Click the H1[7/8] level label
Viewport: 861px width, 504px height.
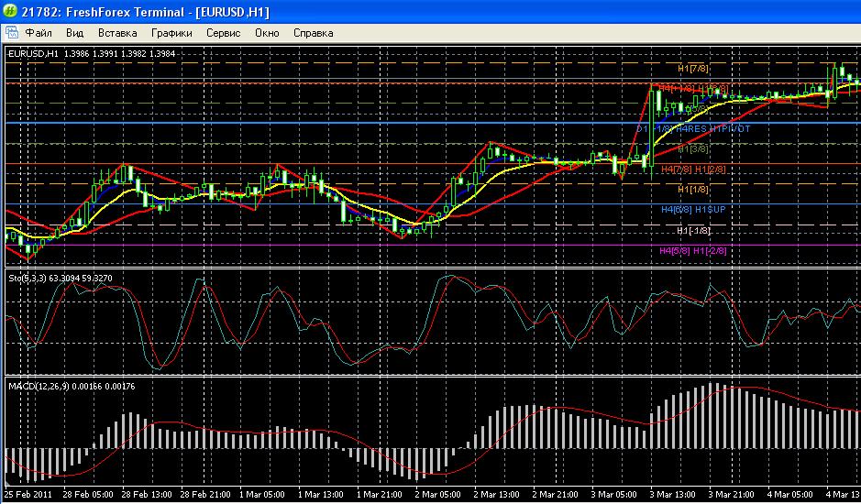click(x=693, y=69)
